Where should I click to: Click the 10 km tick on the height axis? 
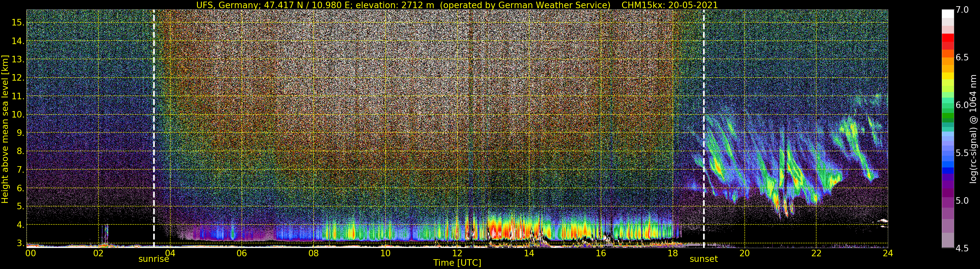pos(18,115)
